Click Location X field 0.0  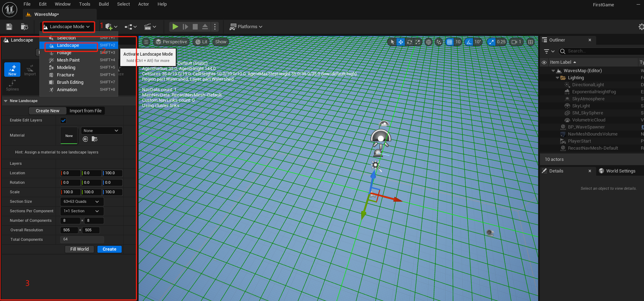[71, 173]
